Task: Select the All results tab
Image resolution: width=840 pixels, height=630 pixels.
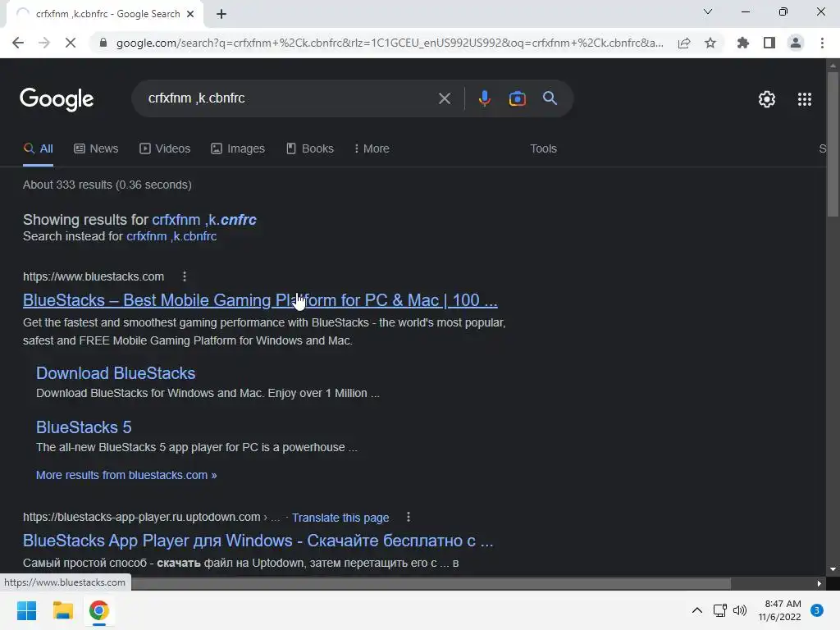Action: 38,148
